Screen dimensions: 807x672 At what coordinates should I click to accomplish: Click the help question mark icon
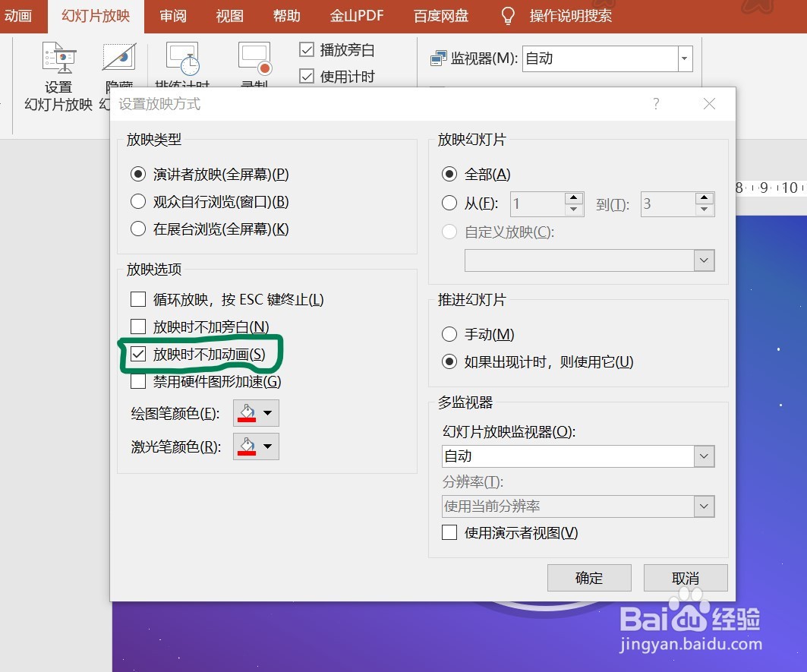pyautogui.click(x=656, y=104)
